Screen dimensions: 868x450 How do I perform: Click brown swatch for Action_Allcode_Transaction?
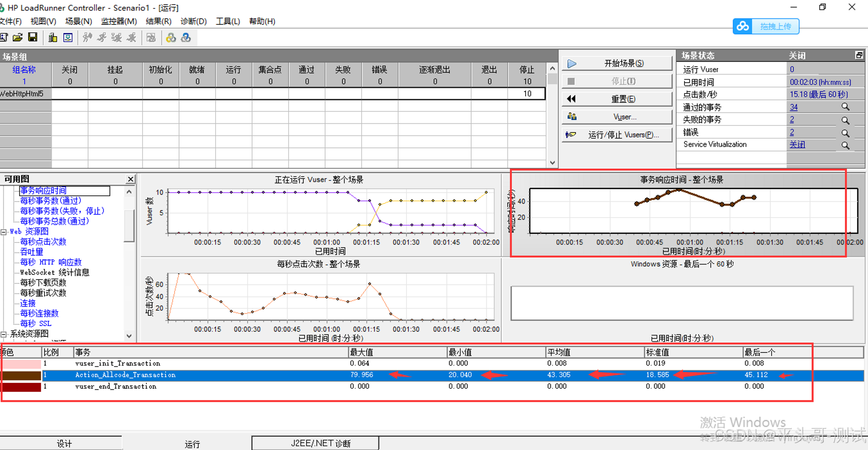(x=21, y=375)
